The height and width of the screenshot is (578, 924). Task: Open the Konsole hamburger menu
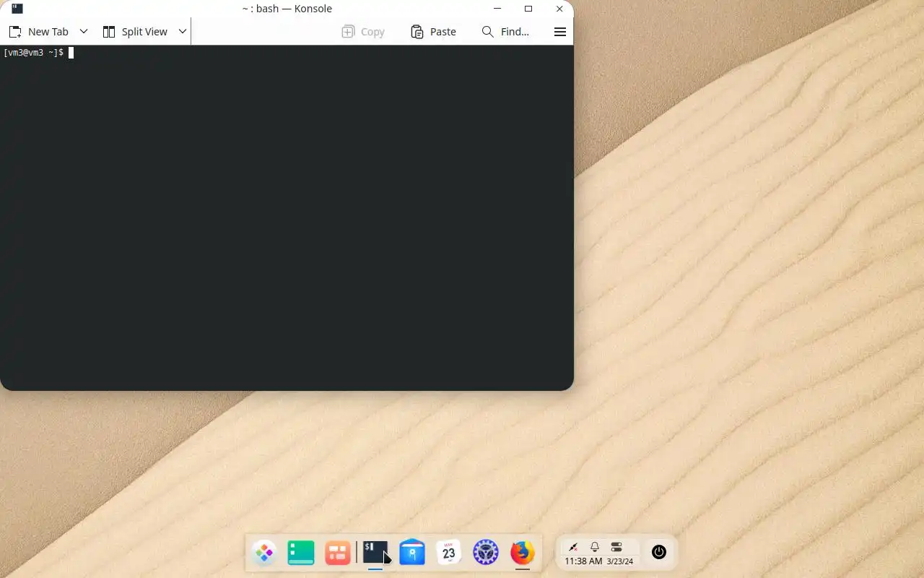click(x=560, y=32)
